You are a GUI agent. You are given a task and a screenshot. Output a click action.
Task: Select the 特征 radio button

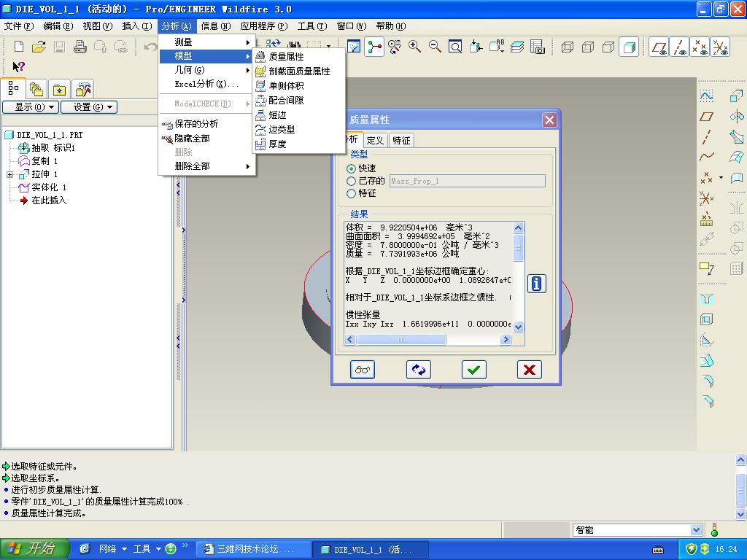[x=351, y=193]
